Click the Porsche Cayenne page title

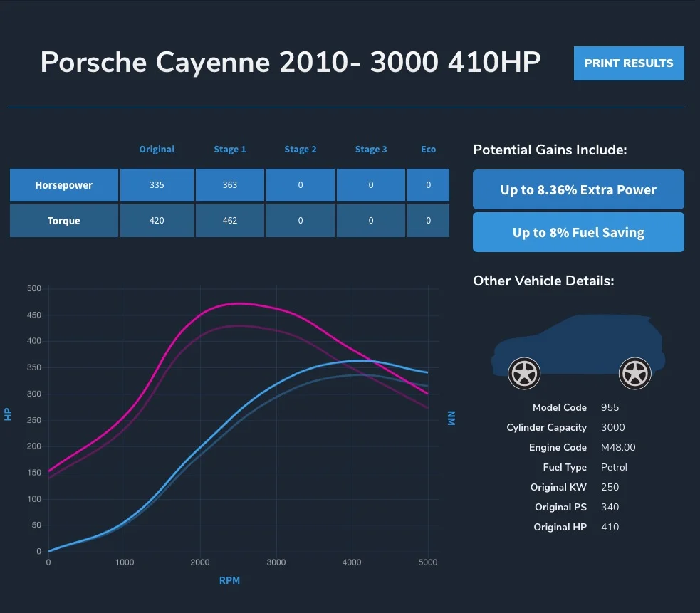tap(290, 62)
